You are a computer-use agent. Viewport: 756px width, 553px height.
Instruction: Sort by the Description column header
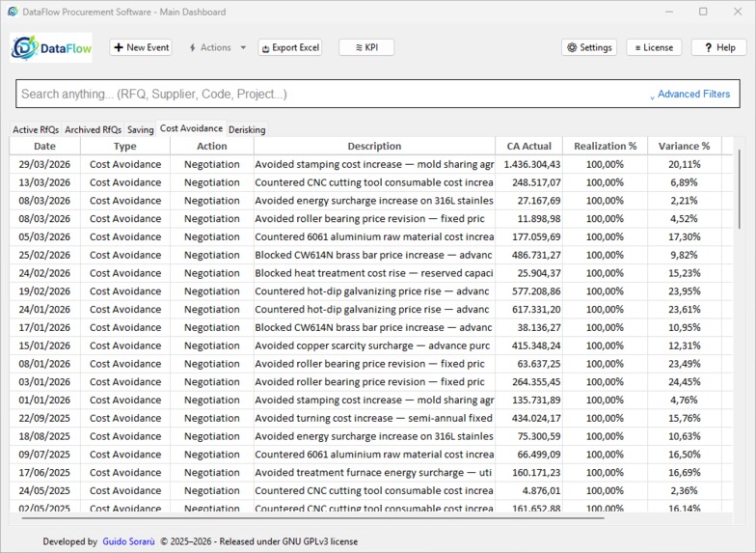(374, 147)
